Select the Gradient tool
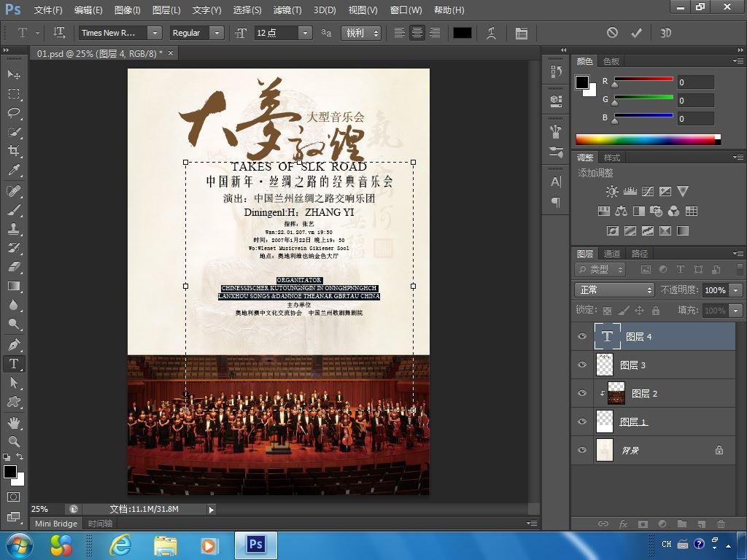Screen dimensions: 747x560 pos(14,286)
